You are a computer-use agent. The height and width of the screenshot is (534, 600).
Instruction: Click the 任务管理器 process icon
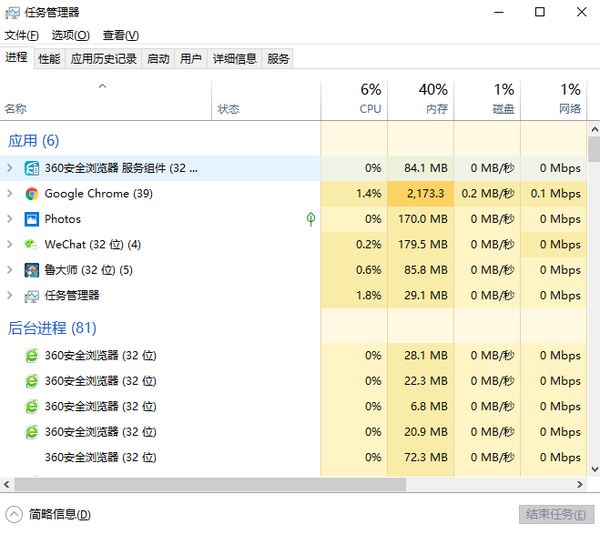32,296
